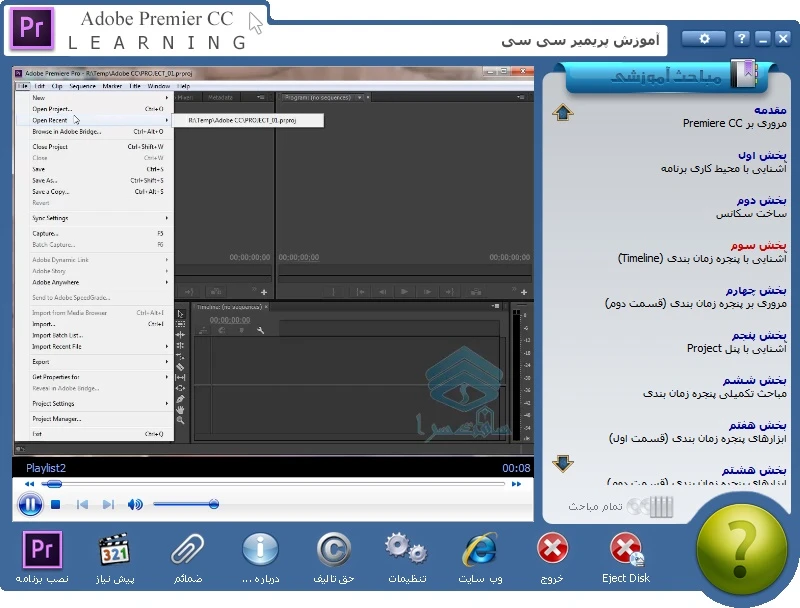Click the copyright symbol icon
800x608 pixels.
click(x=334, y=550)
